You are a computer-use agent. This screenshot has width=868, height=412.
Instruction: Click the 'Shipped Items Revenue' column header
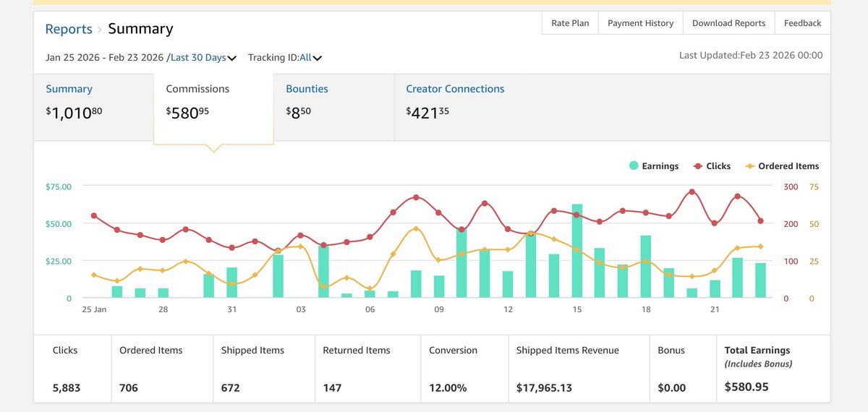click(x=568, y=351)
